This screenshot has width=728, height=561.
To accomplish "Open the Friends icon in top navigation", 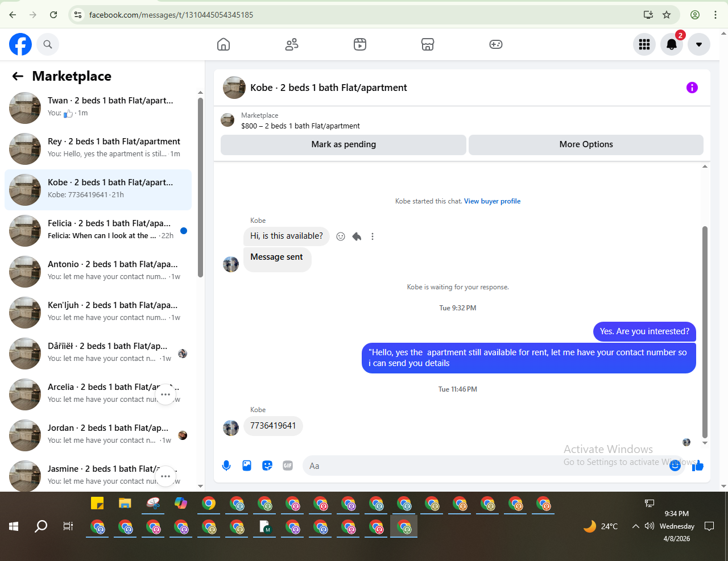I will pos(292,44).
